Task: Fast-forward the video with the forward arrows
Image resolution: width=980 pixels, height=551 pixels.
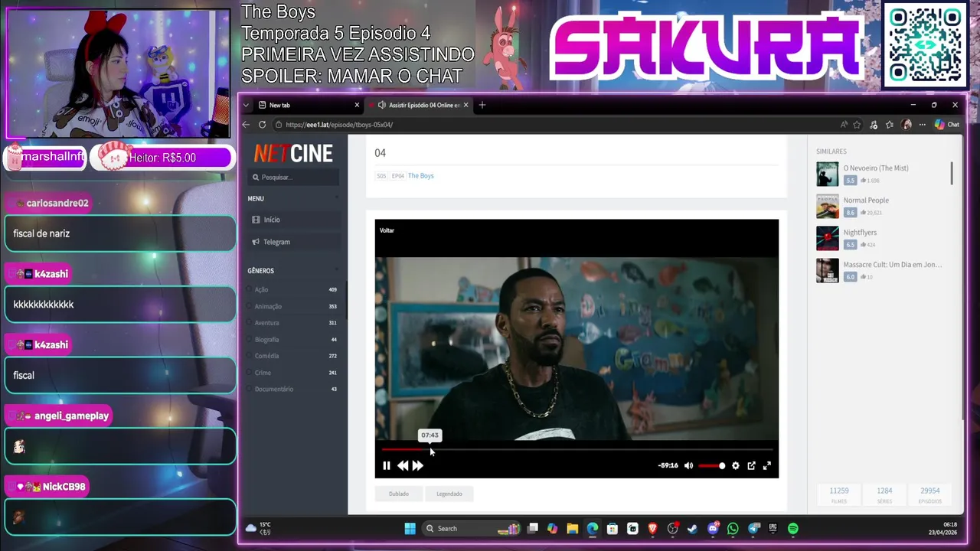Action: click(x=418, y=465)
